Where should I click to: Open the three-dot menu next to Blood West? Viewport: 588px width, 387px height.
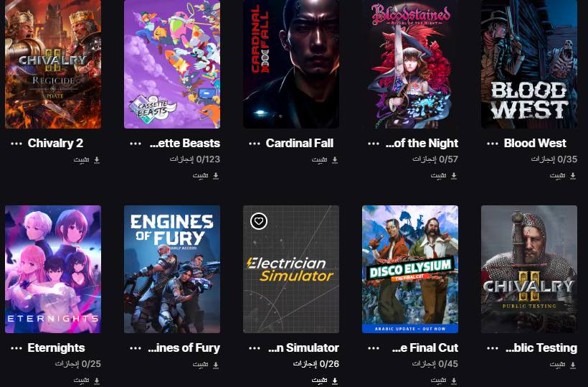click(x=493, y=144)
